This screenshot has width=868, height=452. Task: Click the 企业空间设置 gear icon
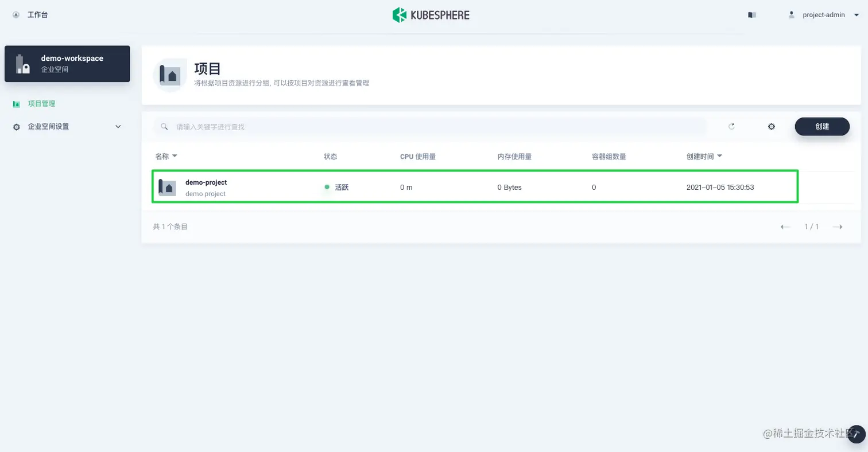click(x=17, y=127)
